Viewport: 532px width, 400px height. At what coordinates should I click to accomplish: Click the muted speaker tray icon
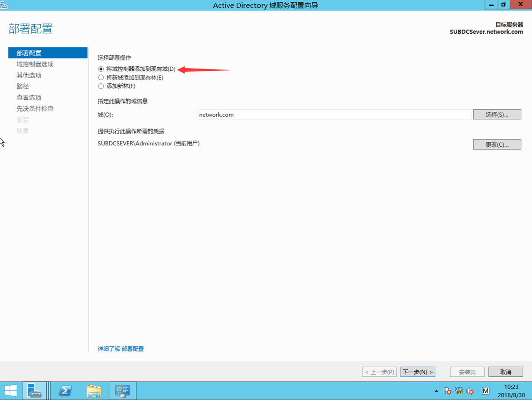click(x=470, y=391)
